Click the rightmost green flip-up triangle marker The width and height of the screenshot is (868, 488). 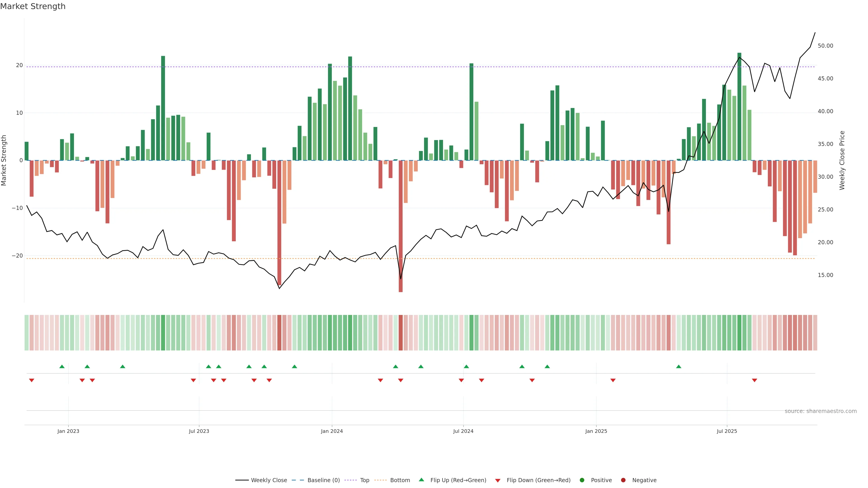[x=679, y=366]
